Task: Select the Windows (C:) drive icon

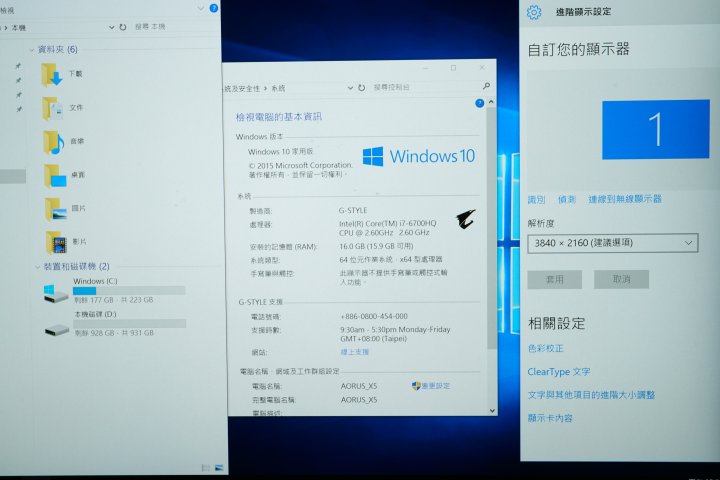Action: [x=56, y=294]
